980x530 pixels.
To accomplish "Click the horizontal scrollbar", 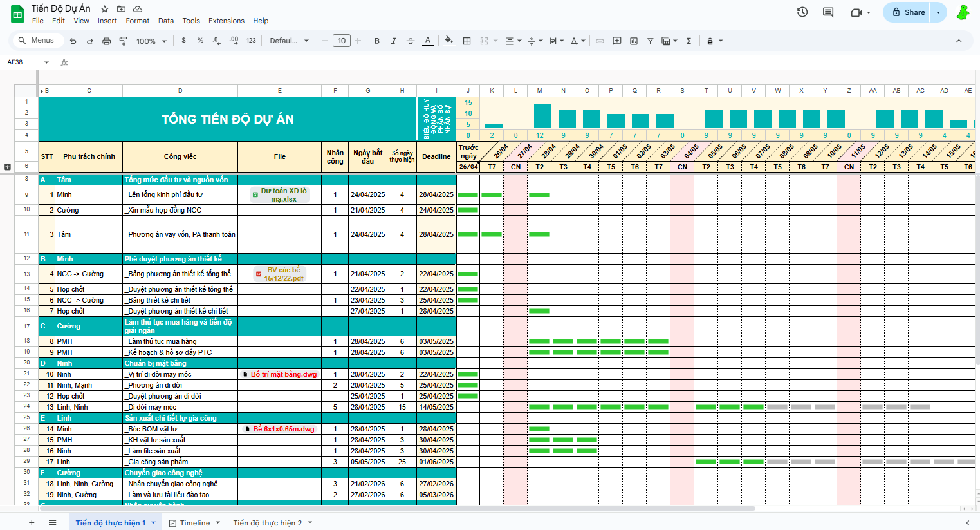I will (397, 508).
